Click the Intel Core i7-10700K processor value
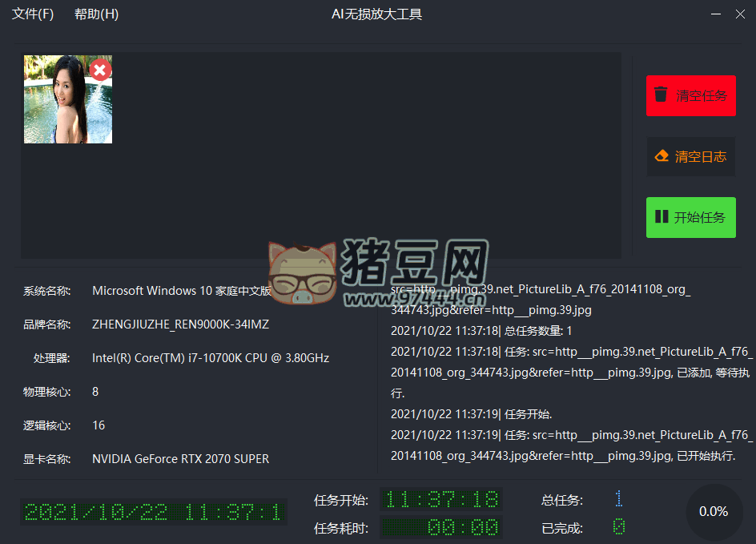 (211, 358)
